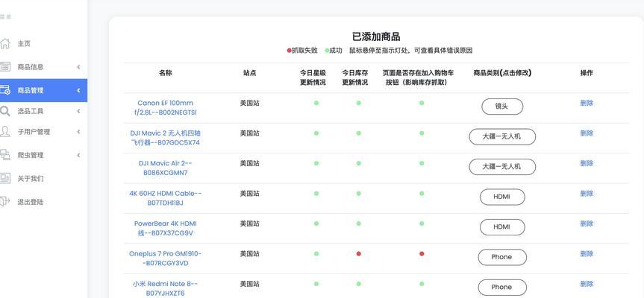Screen dimensions: 644x298
Task: Change HDMI category for 4K 60HZ Cable
Action: pos(502,197)
